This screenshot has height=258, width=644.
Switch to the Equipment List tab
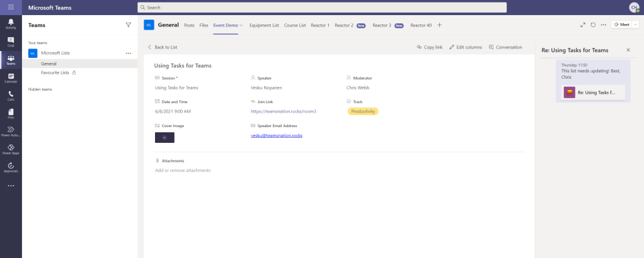[x=264, y=25]
